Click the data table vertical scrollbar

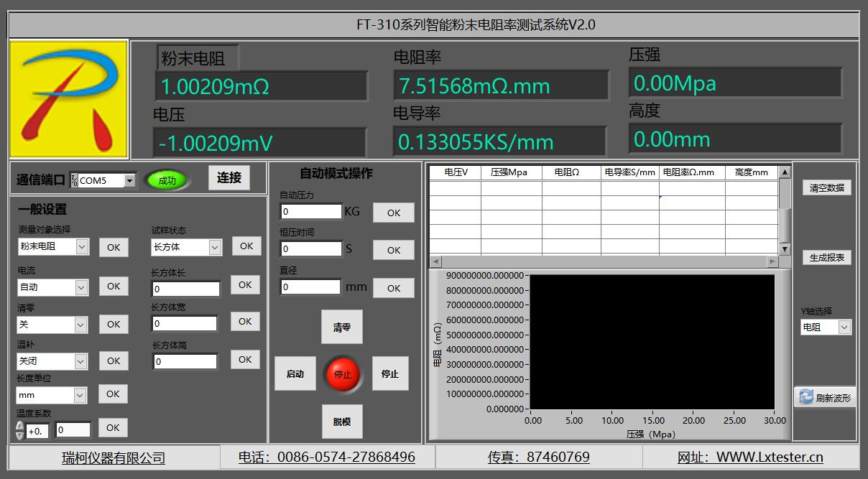click(x=785, y=215)
